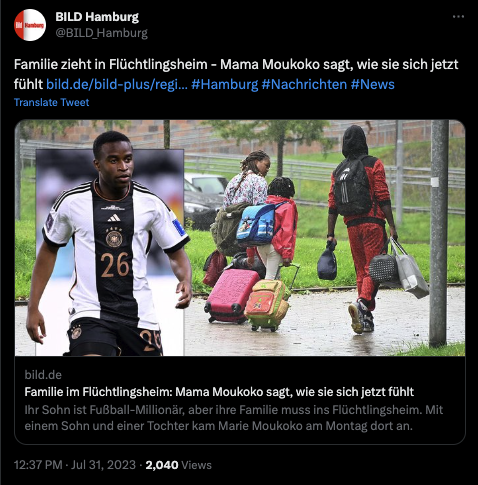
Task: Click Translate Tweet
Action: 51,102
